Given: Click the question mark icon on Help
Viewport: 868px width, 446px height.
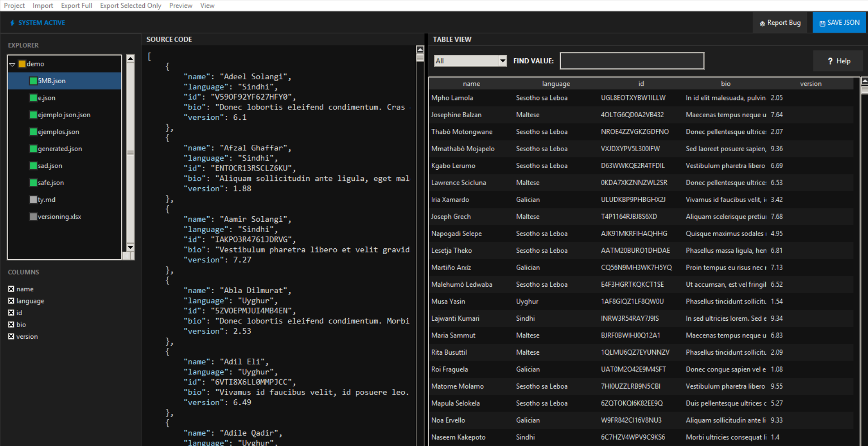Looking at the screenshot, I should coord(830,61).
